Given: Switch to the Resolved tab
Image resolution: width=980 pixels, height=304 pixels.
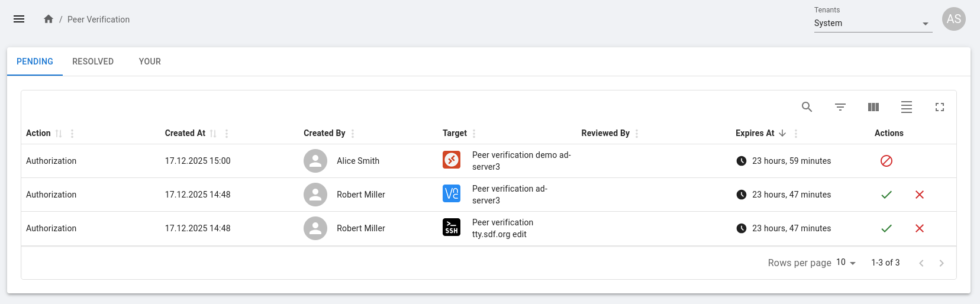Looking at the screenshot, I should [93, 62].
